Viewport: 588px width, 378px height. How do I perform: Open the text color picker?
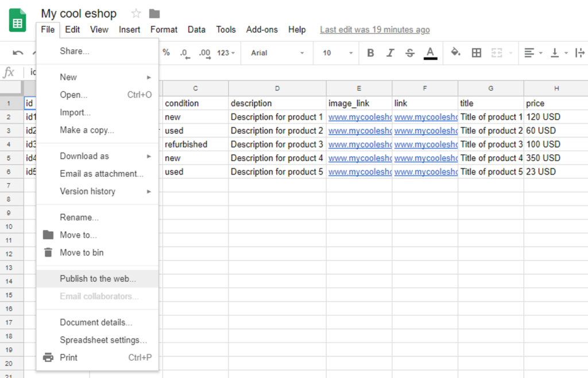click(x=430, y=53)
